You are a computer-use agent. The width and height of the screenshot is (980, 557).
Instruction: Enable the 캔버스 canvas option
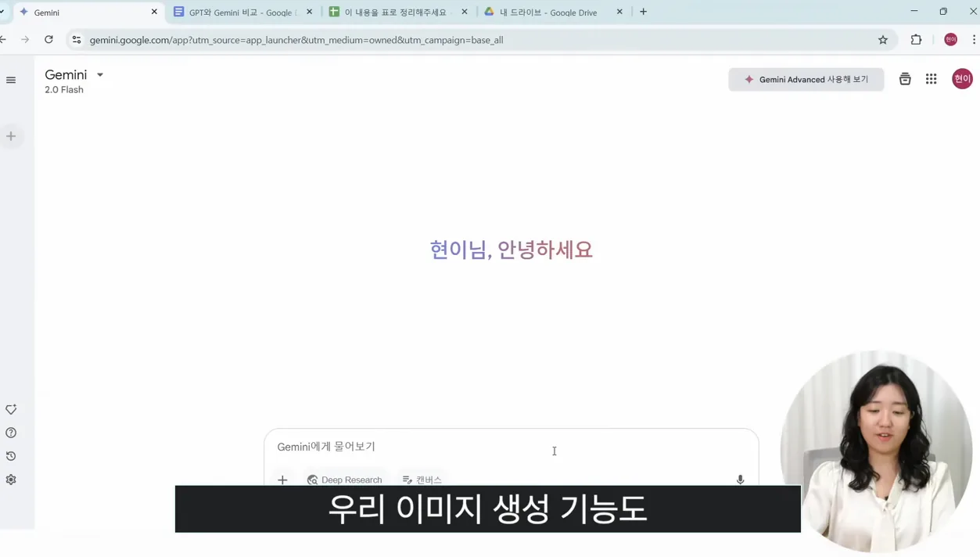tap(422, 480)
